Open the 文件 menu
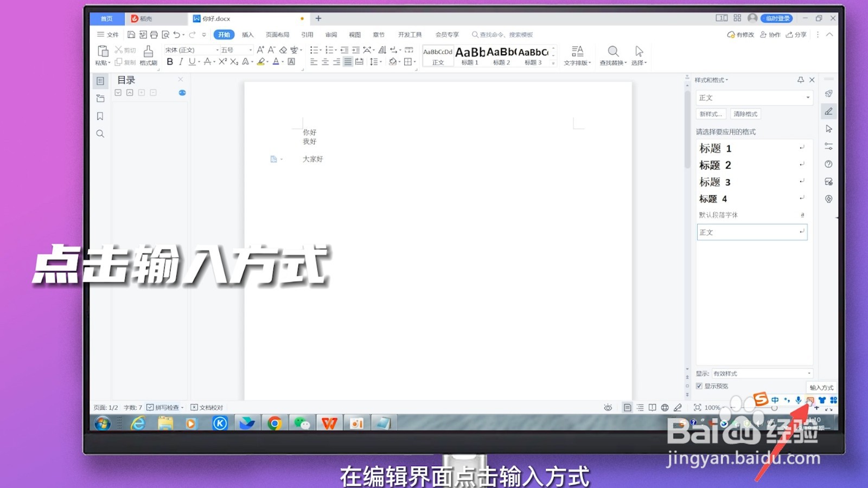 point(108,35)
